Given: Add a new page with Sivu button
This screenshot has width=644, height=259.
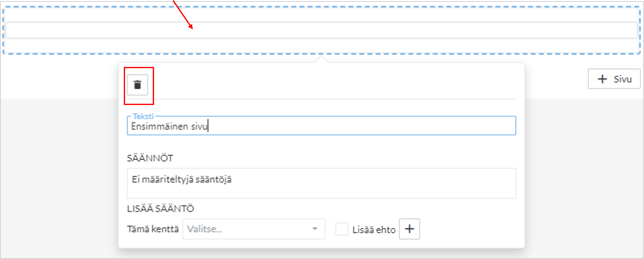Looking at the screenshot, I should [614, 79].
